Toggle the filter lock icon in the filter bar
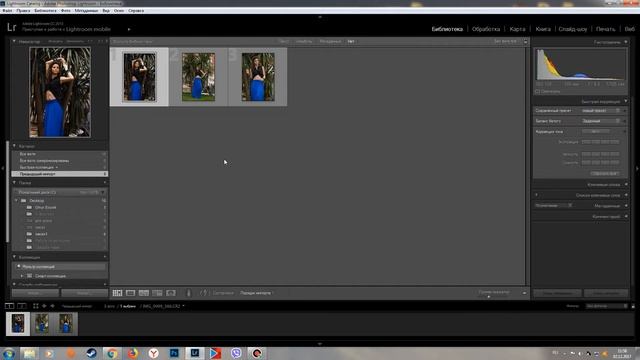The height and width of the screenshot is (360, 640). pos(526,42)
